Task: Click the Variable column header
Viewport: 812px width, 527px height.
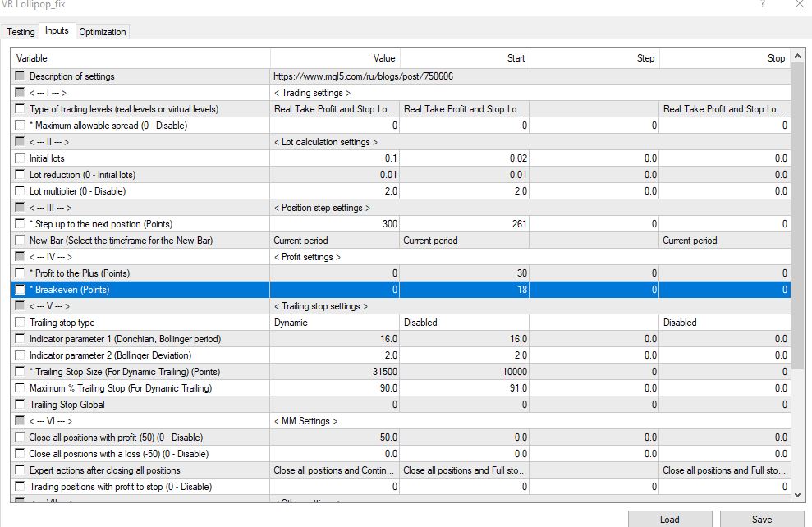Action: click(140, 58)
